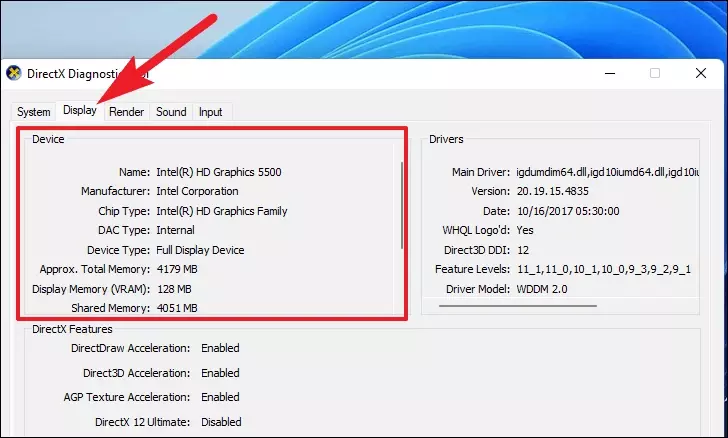
Task: Switch to the System tab
Action: point(33,112)
